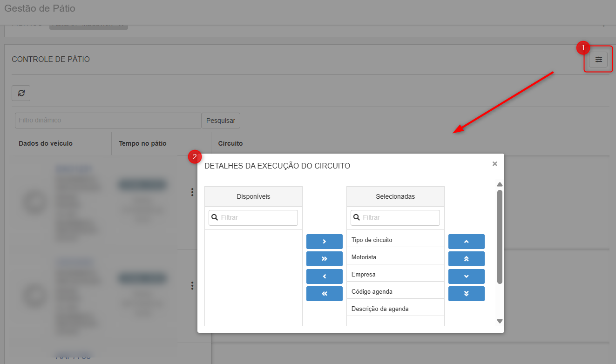Click the "Dados do veículo" column header
616x364 pixels.
pos(46,143)
